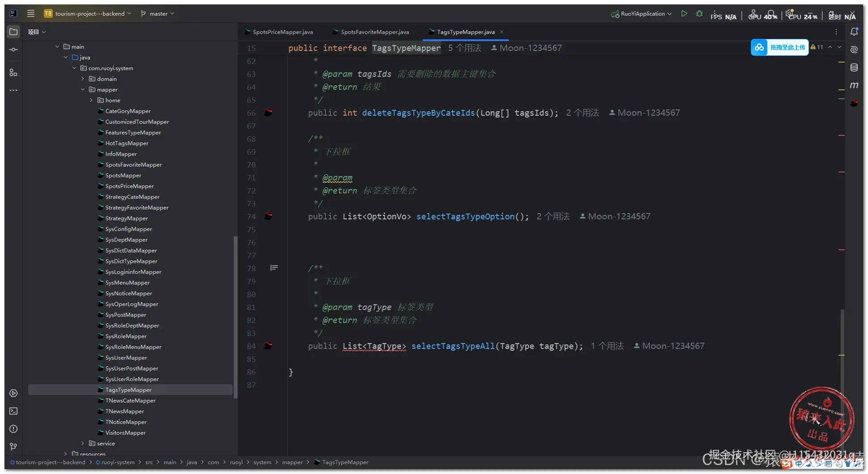This screenshot has height=474, width=868.
Task: Click 2 usages hint for deleteTagsTypeByCateIds
Action: tap(582, 113)
